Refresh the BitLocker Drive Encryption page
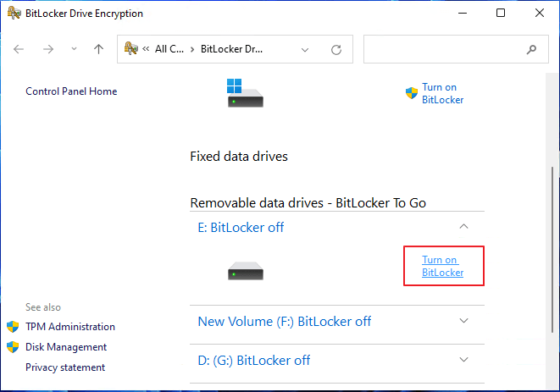This screenshot has width=560, height=392. click(x=336, y=50)
